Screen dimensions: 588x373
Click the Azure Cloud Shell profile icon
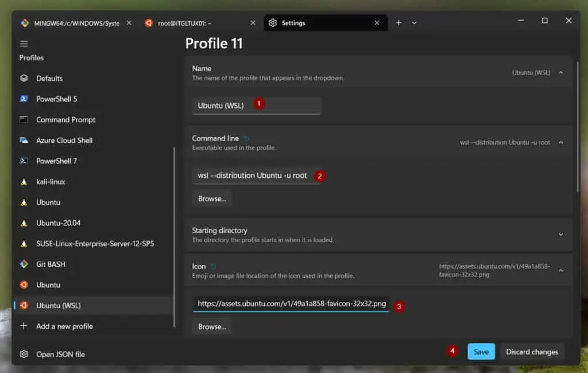(24, 140)
